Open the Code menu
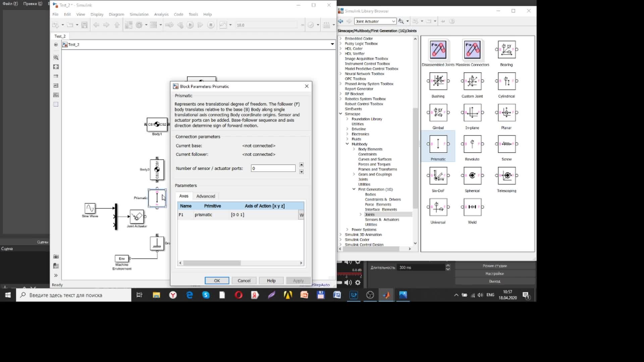The width and height of the screenshot is (644, 362). click(x=178, y=14)
